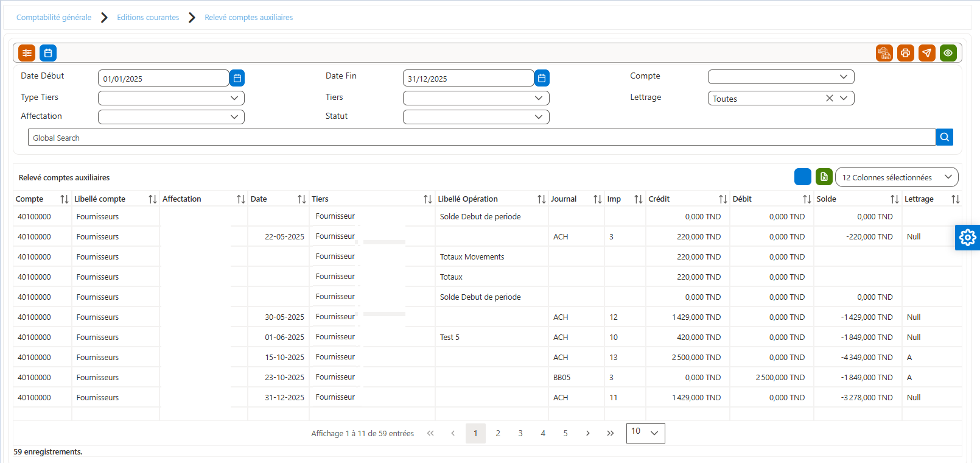Jump to last page of results
Viewport: 980px width, 463px height.
click(x=610, y=433)
